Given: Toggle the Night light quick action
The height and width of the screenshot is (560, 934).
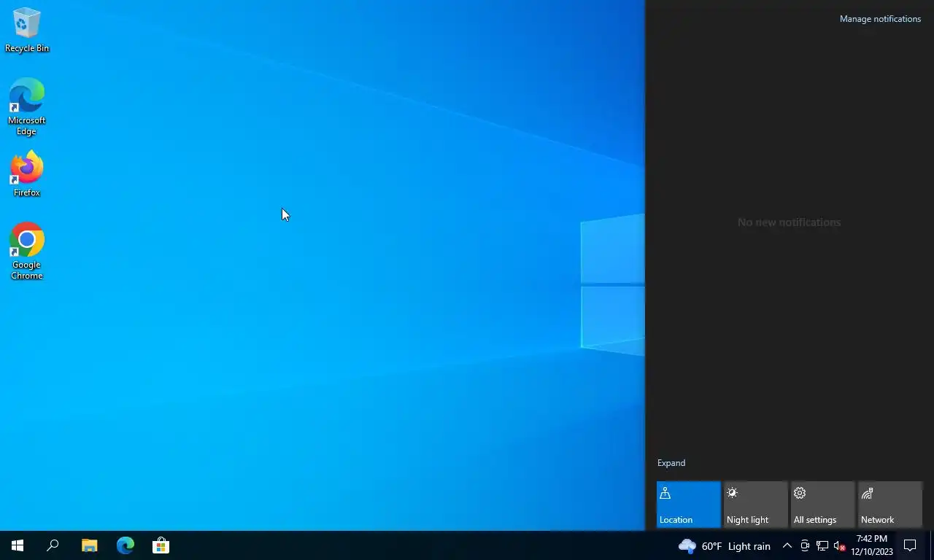Looking at the screenshot, I should pos(756,505).
